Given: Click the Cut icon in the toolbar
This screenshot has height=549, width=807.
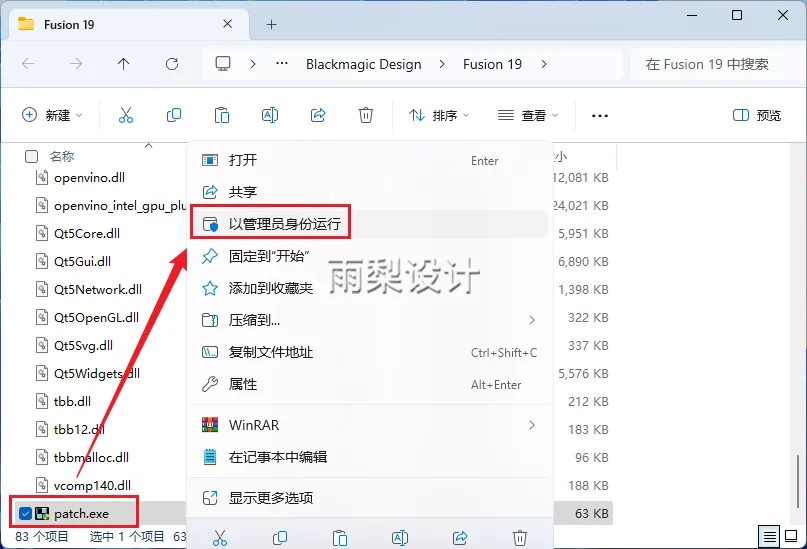Looking at the screenshot, I should point(126,115).
